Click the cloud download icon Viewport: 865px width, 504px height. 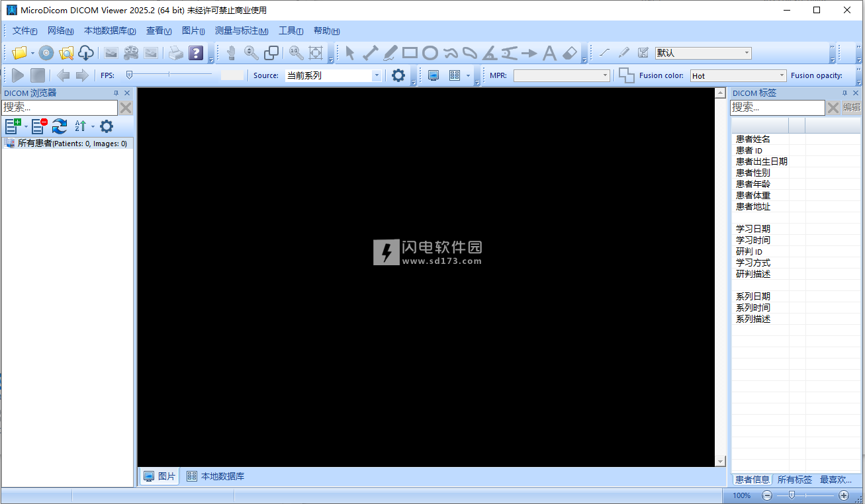tap(85, 53)
